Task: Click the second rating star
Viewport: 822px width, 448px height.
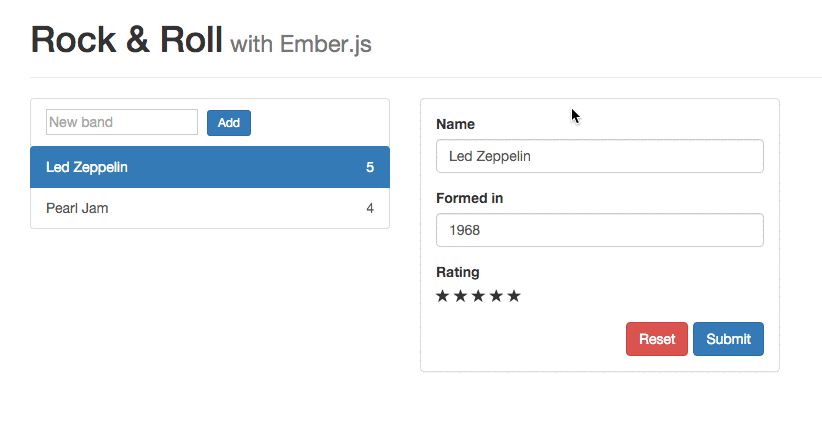Action: [461, 296]
